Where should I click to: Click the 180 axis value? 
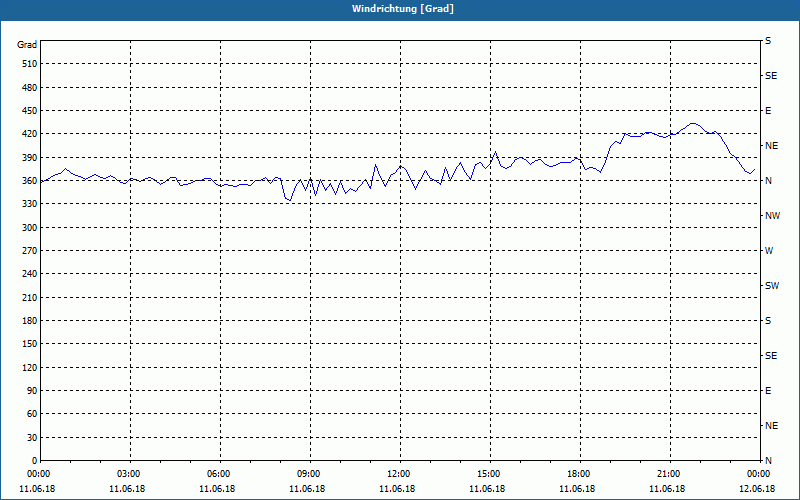(x=30, y=321)
